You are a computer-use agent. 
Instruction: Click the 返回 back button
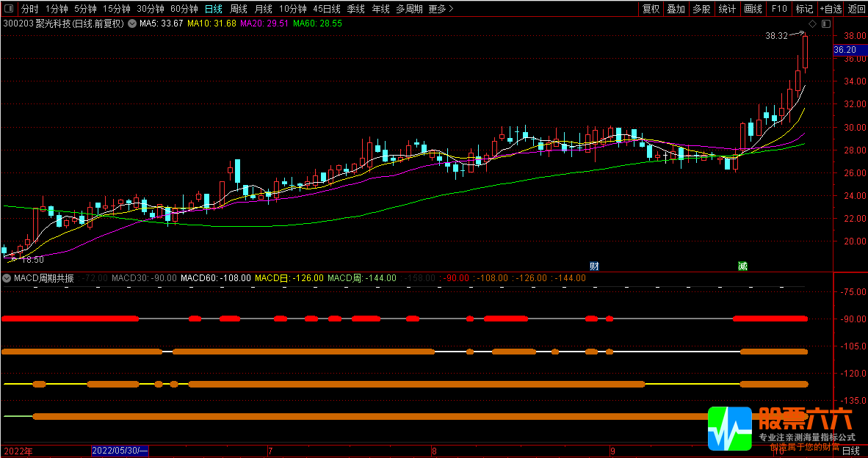[x=856, y=9]
